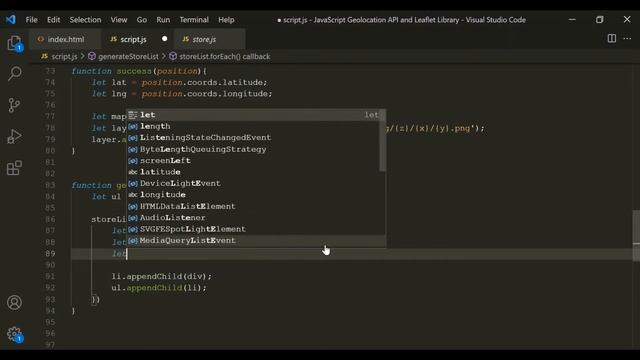
Task: Open the Accounts menu icon
Action: 14,302
